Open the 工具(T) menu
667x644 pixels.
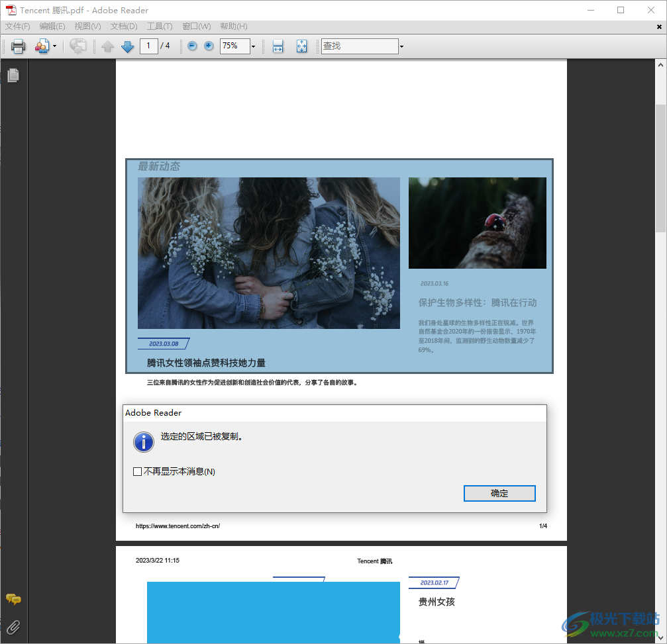160,26
